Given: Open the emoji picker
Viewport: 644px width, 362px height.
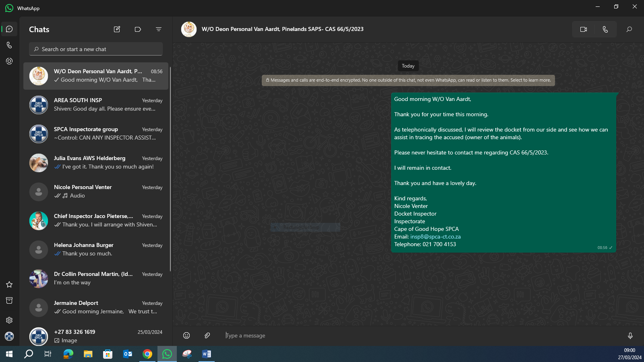Looking at the screenshot, I should (x=186, y=335).
